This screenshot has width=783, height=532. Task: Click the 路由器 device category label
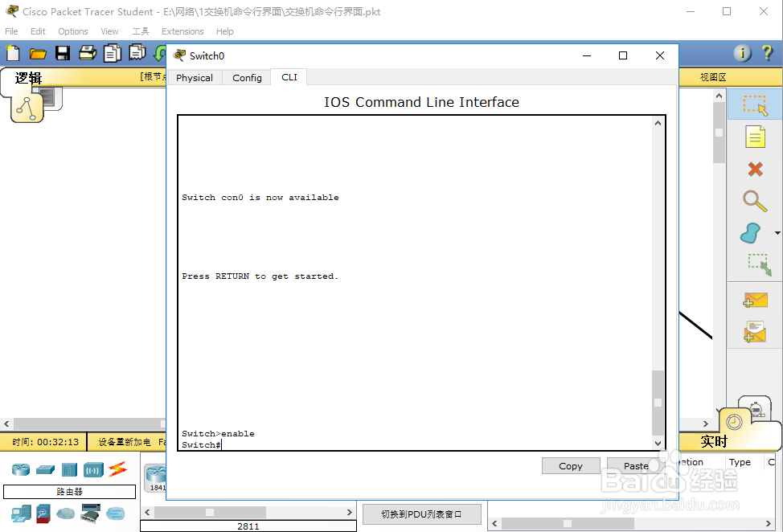(69, 492)
